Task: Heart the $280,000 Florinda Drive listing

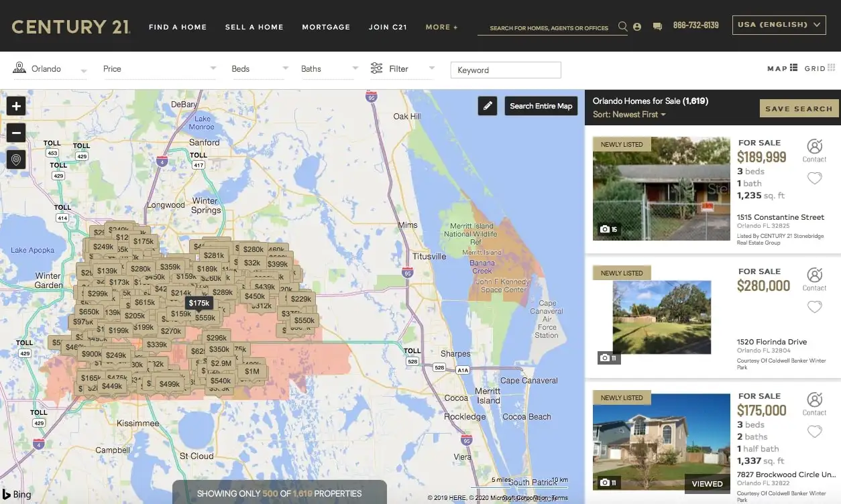Action: pos(814,307)
